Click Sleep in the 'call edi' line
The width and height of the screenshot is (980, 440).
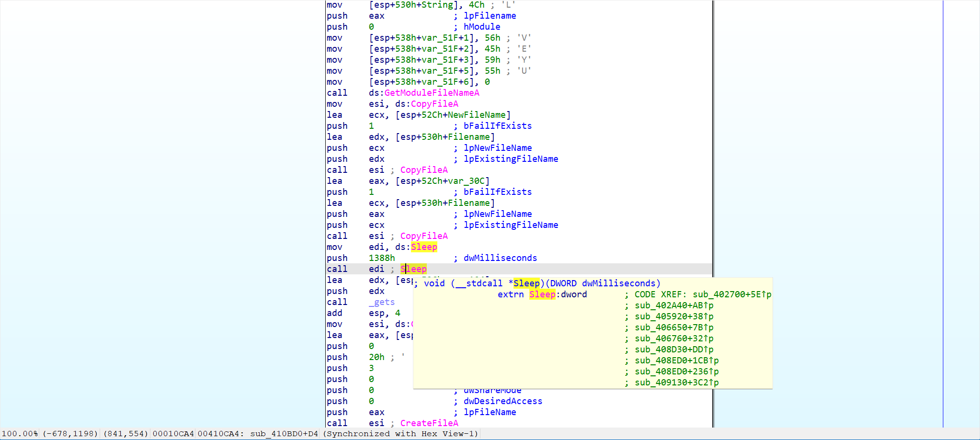click(x=413, y=269)
